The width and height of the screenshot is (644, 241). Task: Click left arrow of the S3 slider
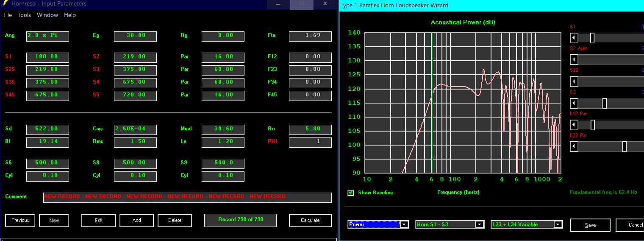click(574, 103)
